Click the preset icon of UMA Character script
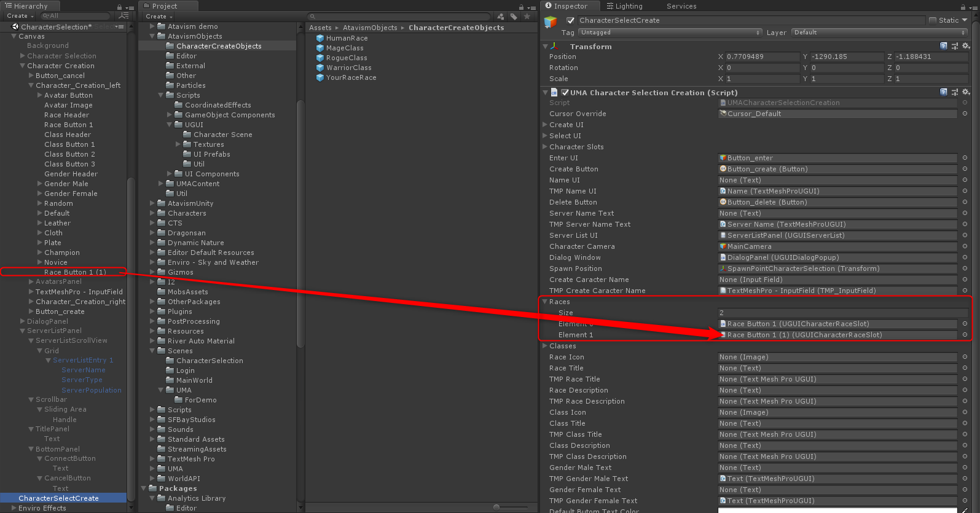This screenshot has height=513, width=980. 955,93
